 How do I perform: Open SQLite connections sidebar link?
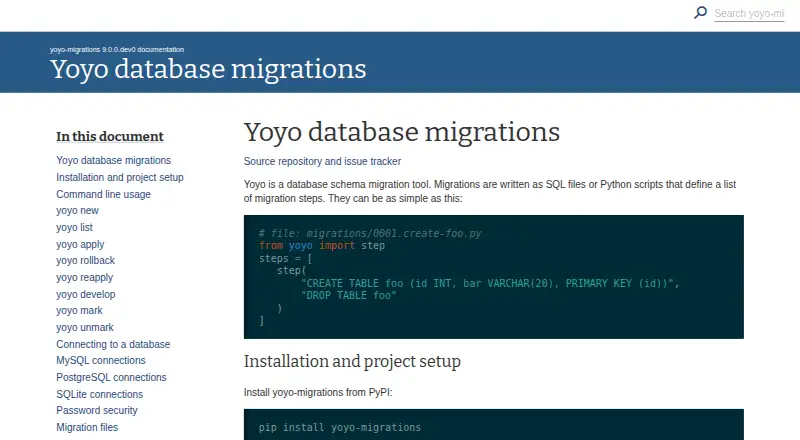pos(99,394)
